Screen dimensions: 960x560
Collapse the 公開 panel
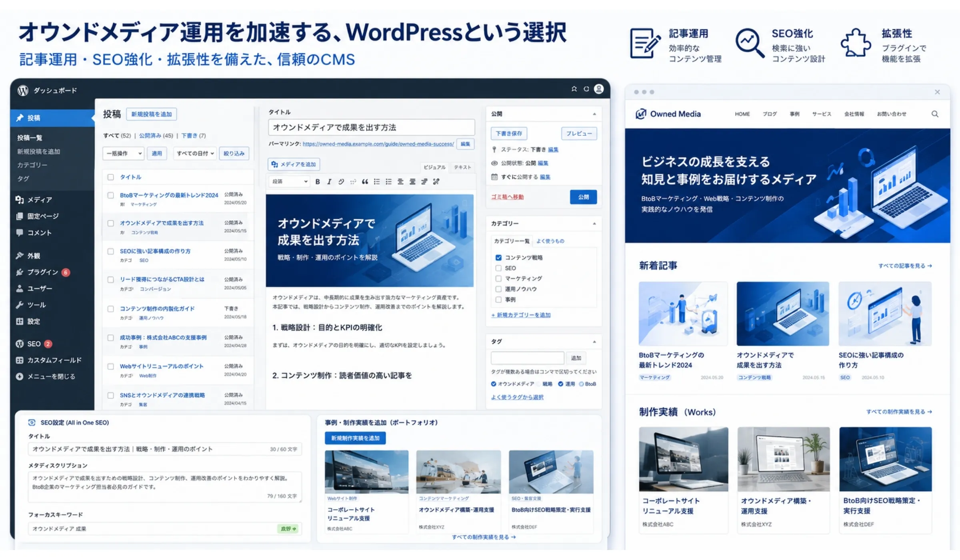point(594,114)
